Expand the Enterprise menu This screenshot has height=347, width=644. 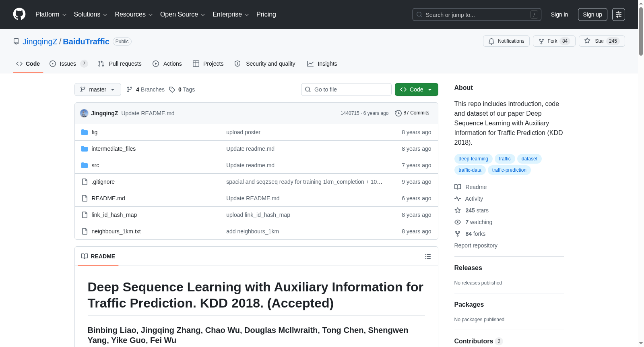[231, 15]
